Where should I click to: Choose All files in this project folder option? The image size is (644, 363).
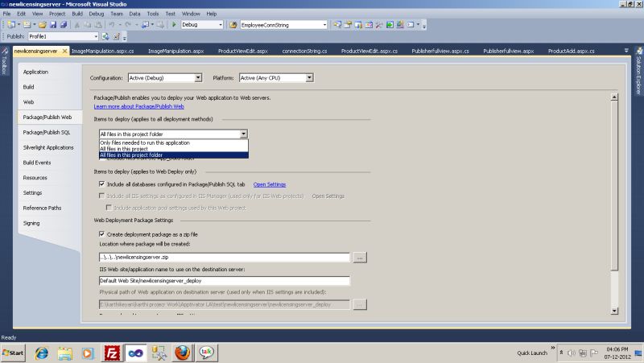click(174, 155)
